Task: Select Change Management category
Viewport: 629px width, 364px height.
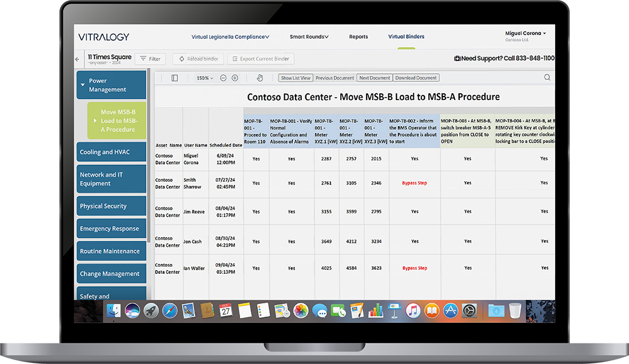Action: click(x=112, y=274)
